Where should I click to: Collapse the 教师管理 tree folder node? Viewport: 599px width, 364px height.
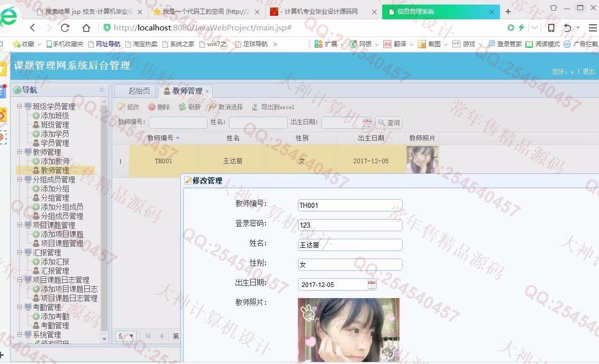click(x=19, y=152)
